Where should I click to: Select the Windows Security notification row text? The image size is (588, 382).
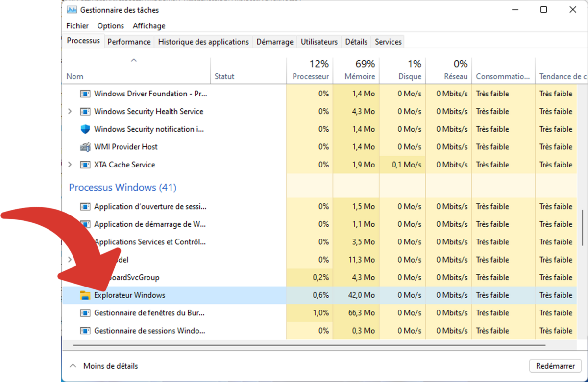coord(149,129)
